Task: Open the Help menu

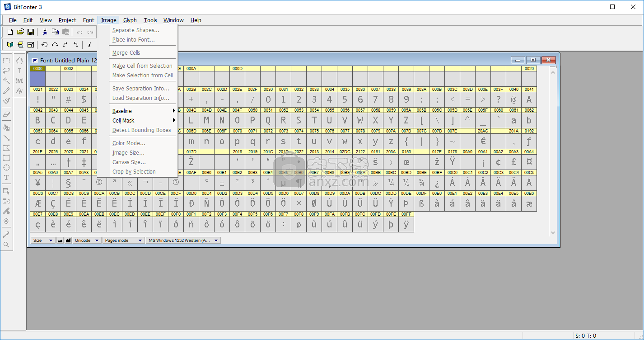Action: [196, 20]
